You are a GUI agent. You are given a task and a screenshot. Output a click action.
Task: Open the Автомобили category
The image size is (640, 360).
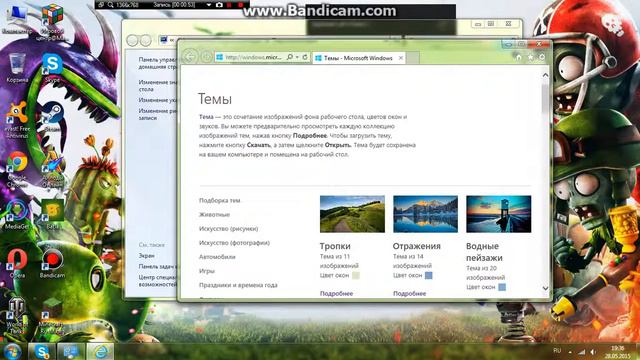[217, 257]
